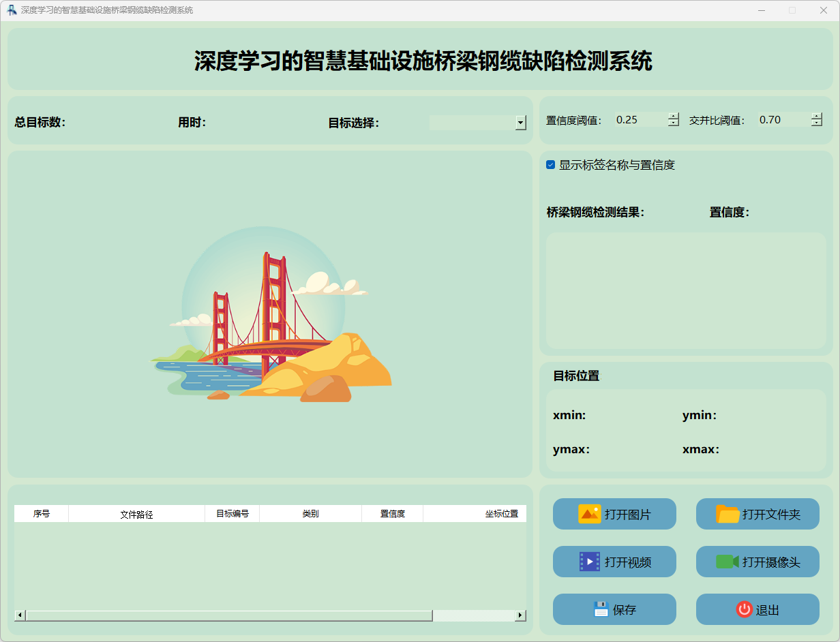Click the horizontal scrollbar thumb of results table

pos(228,615)
